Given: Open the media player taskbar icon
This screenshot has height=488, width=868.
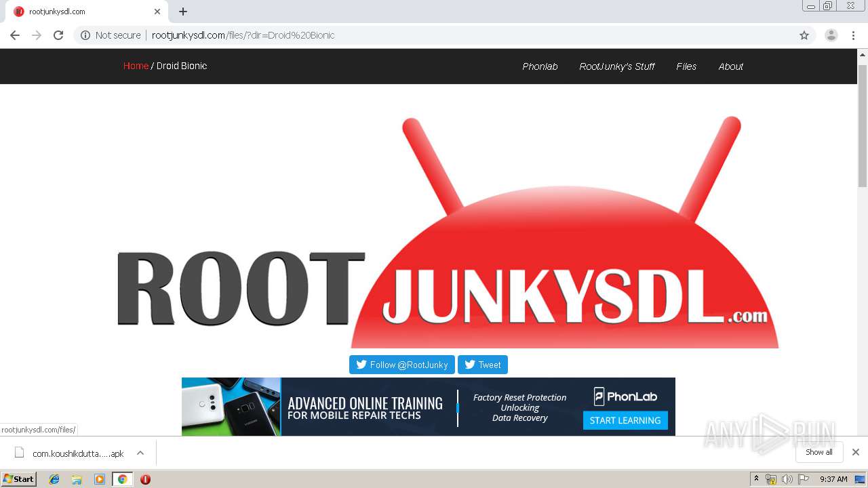Looking at the screenshot, I should click(x=100, y=479).
